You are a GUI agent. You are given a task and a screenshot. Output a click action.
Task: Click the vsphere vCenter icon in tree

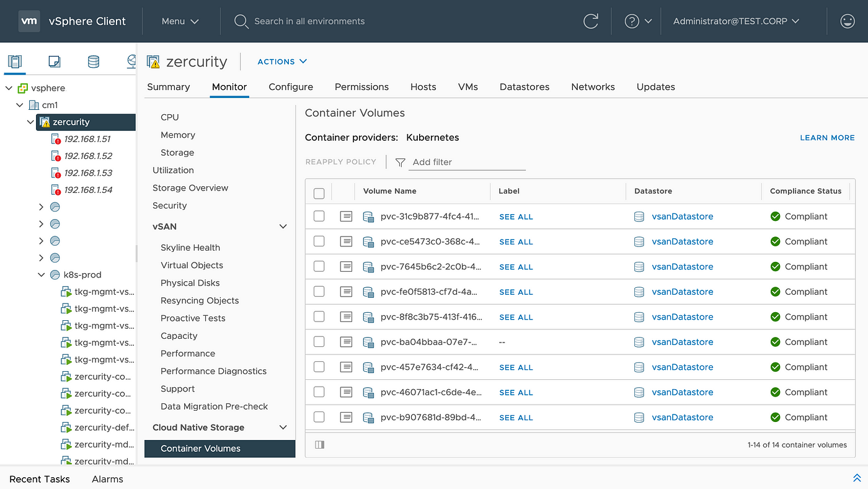point(23,88)
